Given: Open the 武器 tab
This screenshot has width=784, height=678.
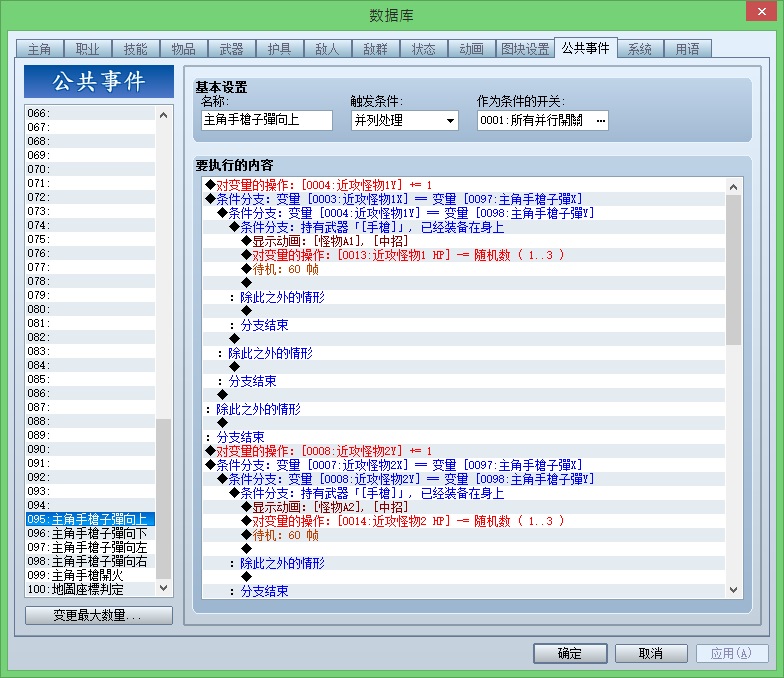Looking at the screenshot, I should (232, 49).
